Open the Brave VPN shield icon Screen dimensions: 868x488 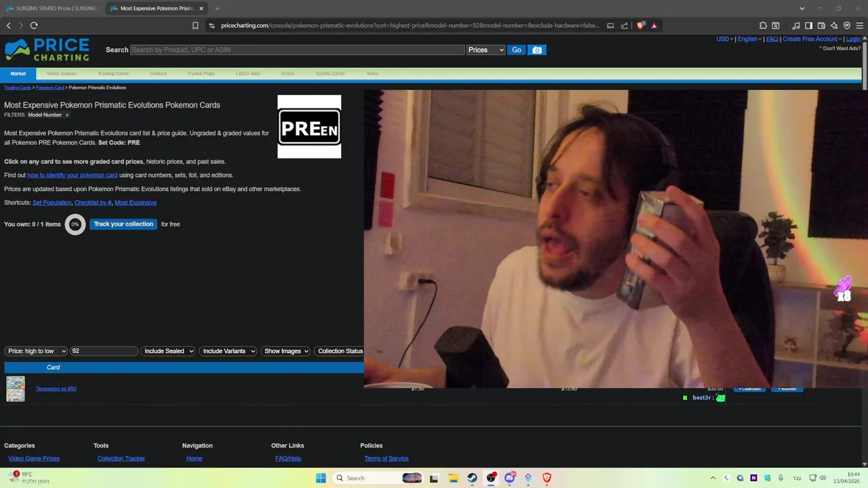(x=847, y=26)
